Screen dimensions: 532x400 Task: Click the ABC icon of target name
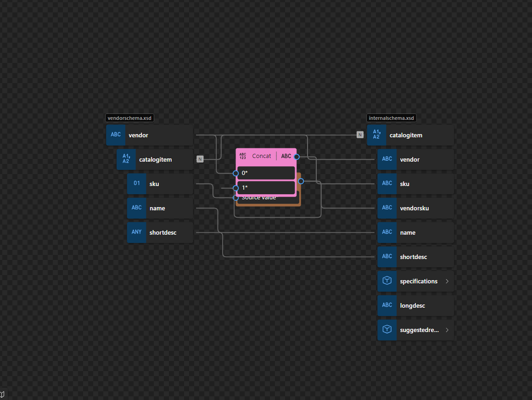(x=387, y=232)
